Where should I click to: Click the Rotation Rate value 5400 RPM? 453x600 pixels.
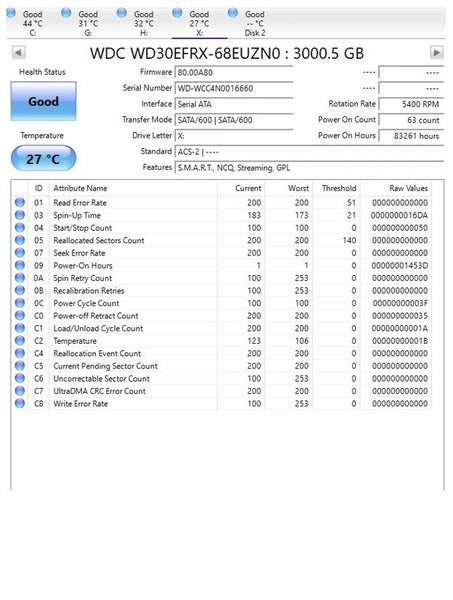(411, 104)
